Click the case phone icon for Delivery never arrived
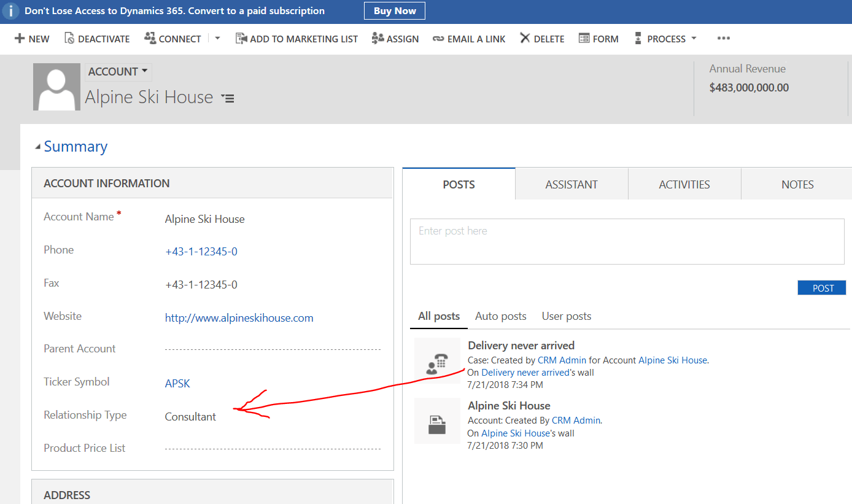 click(437, 360)
